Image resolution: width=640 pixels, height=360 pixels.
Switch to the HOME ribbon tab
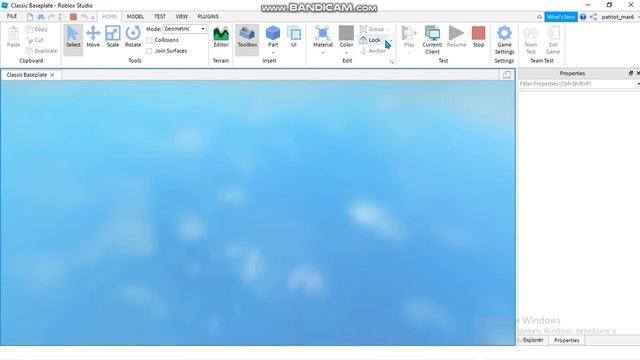(x=109, y=16)
